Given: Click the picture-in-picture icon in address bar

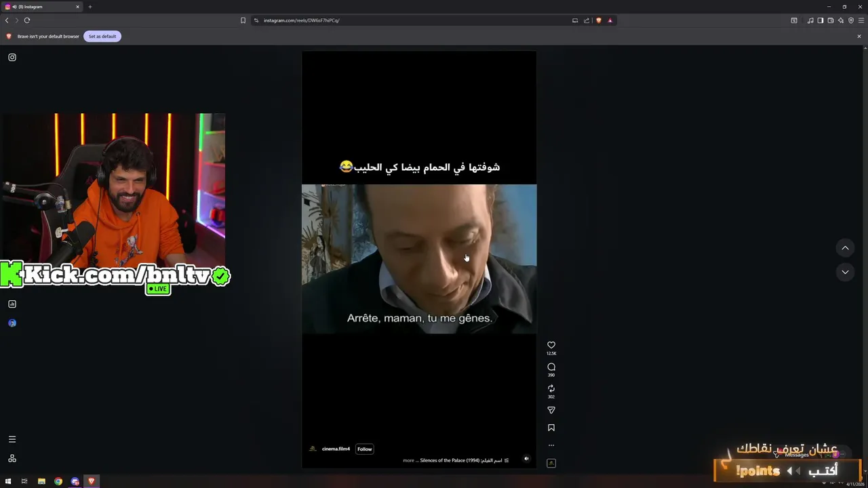Looking at the screenshot, I should 575,20.
